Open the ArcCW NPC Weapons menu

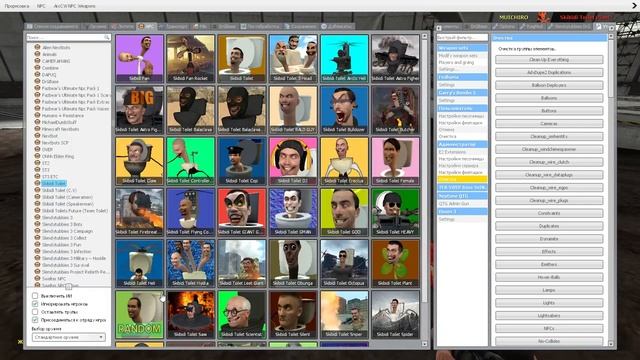[74, 6]
